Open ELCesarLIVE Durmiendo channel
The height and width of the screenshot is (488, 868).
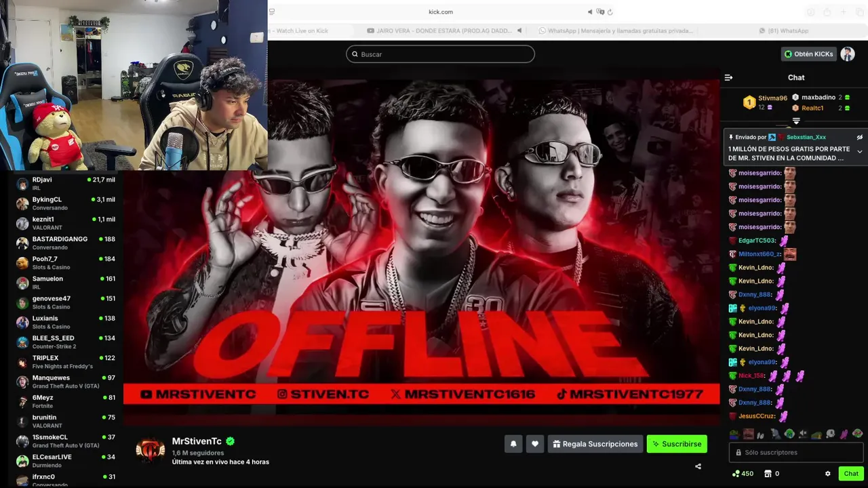(x=66, y=460)
